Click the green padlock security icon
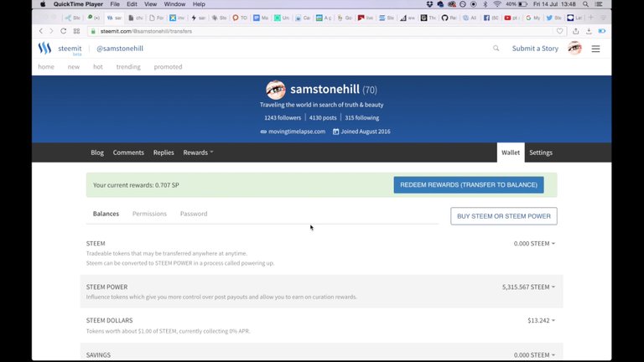The height and width of the screenshot is (362, 644). point(93,31)
